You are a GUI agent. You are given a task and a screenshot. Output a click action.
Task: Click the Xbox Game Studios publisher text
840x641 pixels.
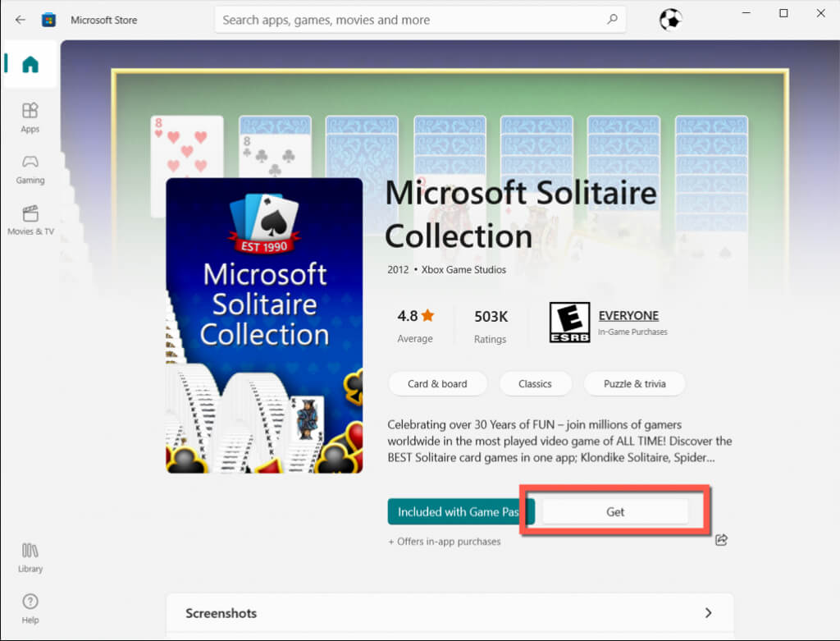click(463, 269)
